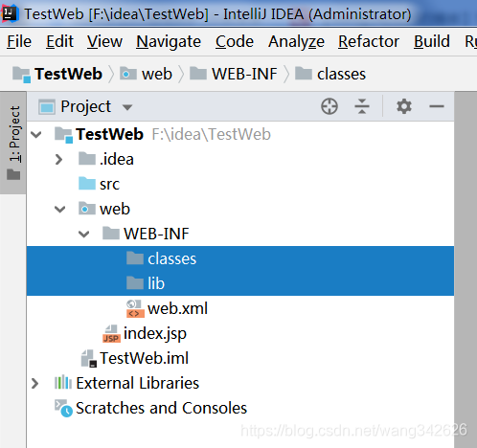
Task: Collapse the web folder node
Action: pyautogui.click(x=59, y=210)
